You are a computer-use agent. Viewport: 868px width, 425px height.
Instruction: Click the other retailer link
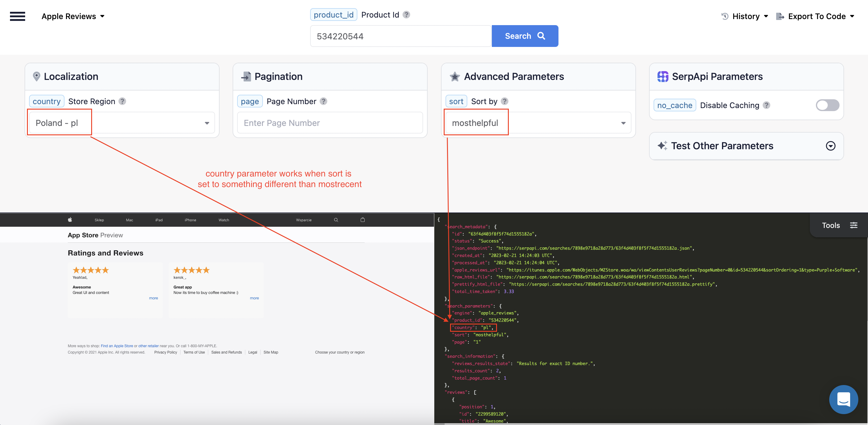coord(148,346)
